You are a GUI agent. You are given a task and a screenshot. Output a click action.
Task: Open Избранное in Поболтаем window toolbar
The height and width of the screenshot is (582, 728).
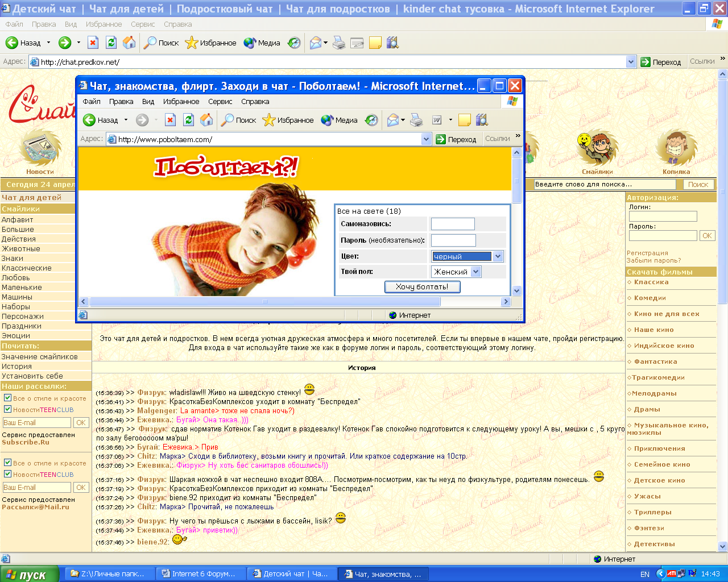point(288,120)
